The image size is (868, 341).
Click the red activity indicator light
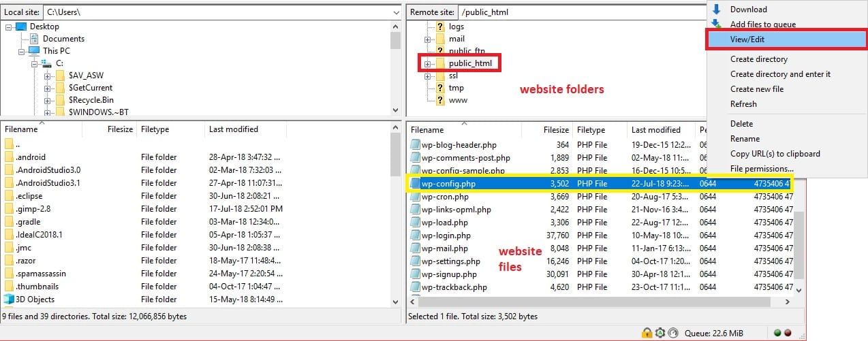coord(788,333)
